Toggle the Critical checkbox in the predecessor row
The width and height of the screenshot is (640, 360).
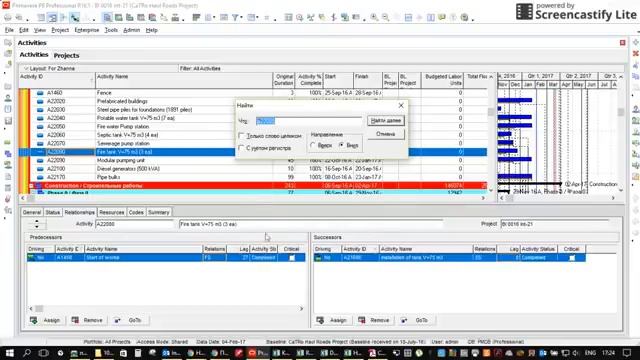tap(292, 258)
